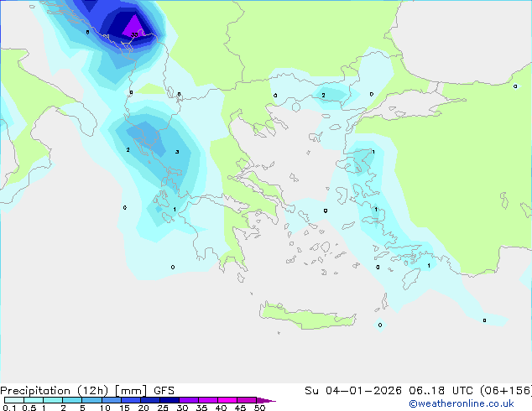Select the 2–5 mm legend color box

pyautogui.click(x=72, y=400)
